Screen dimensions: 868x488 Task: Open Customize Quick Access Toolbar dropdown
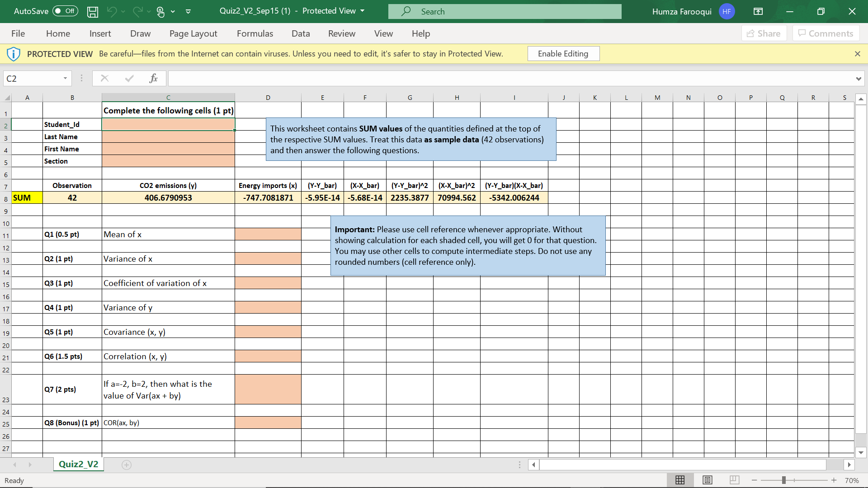pyautogui.click(x=188, y=12)
